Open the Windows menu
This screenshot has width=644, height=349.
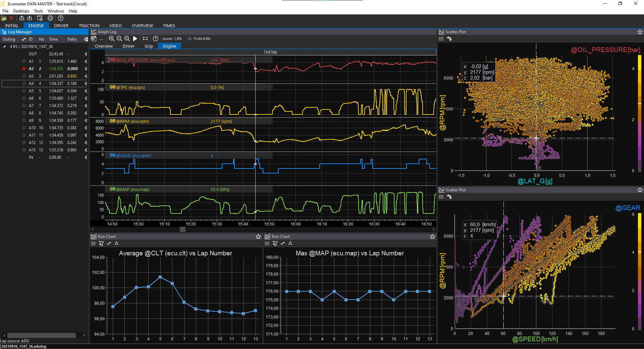(x=56, y=11)
